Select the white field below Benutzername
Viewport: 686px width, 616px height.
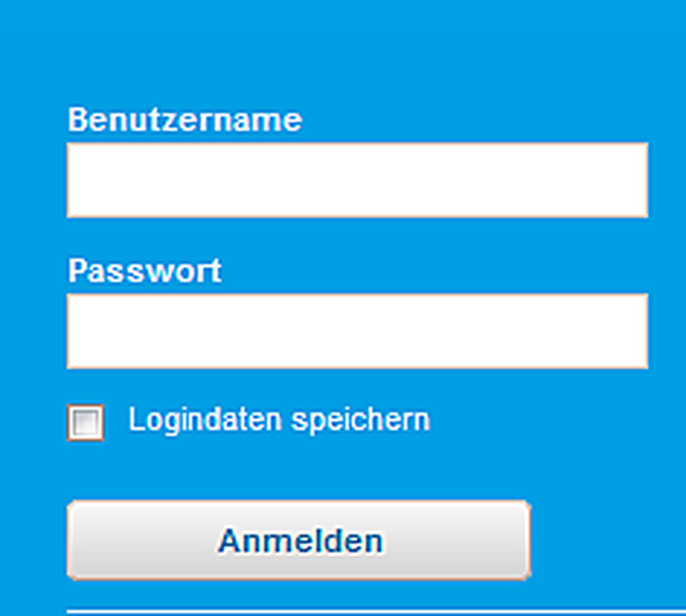click(357, 180)
